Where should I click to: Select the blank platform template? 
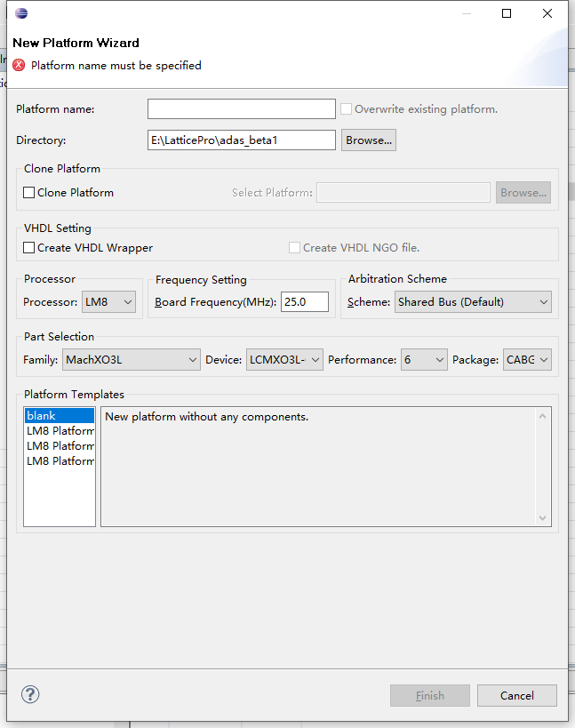(x=60, y=415)
